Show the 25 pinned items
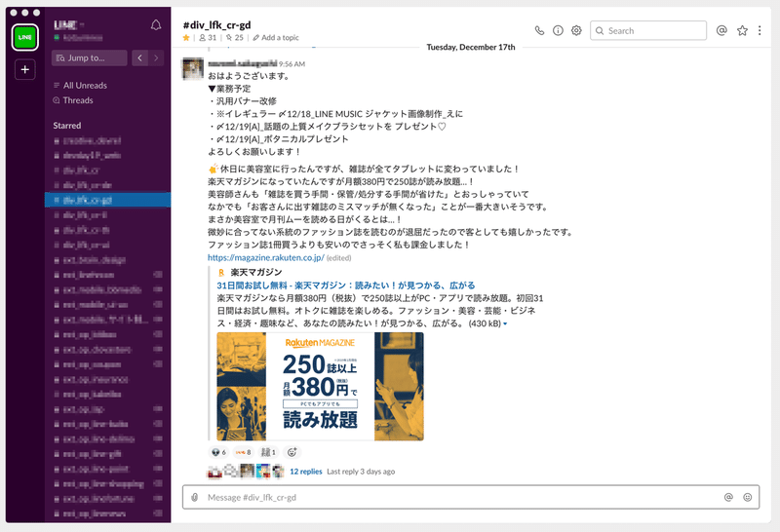 coord(235,38)
